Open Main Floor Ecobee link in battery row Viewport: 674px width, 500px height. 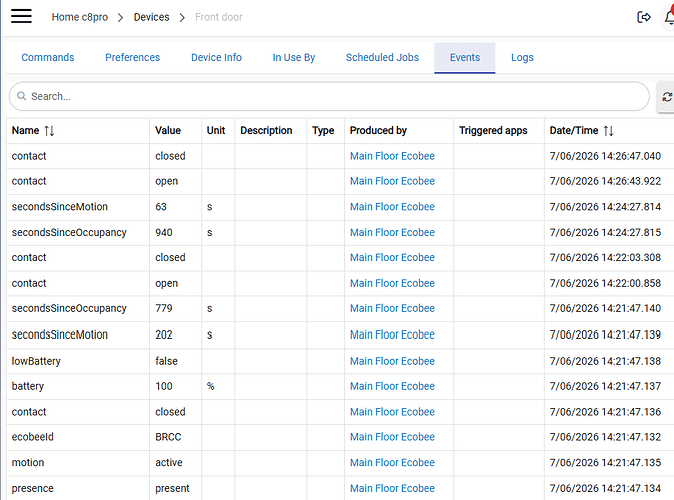pyautogui.click(x=392, y=386)
